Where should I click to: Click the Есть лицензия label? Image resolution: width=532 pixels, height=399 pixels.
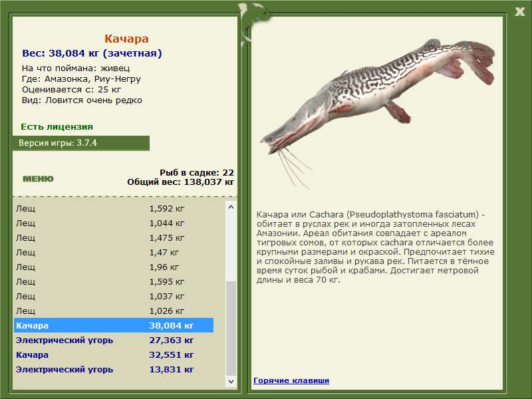click(57, 127)
